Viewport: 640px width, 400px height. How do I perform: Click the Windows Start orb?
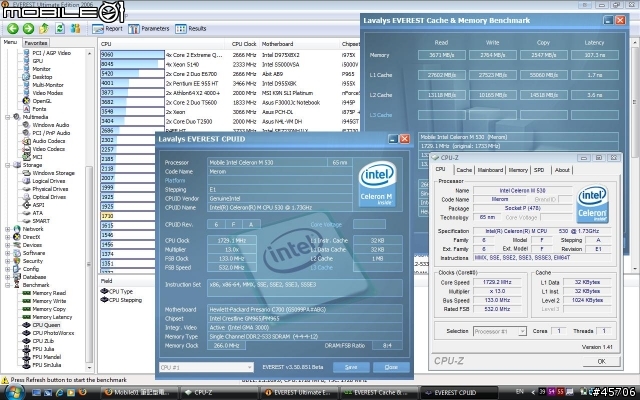13,392
